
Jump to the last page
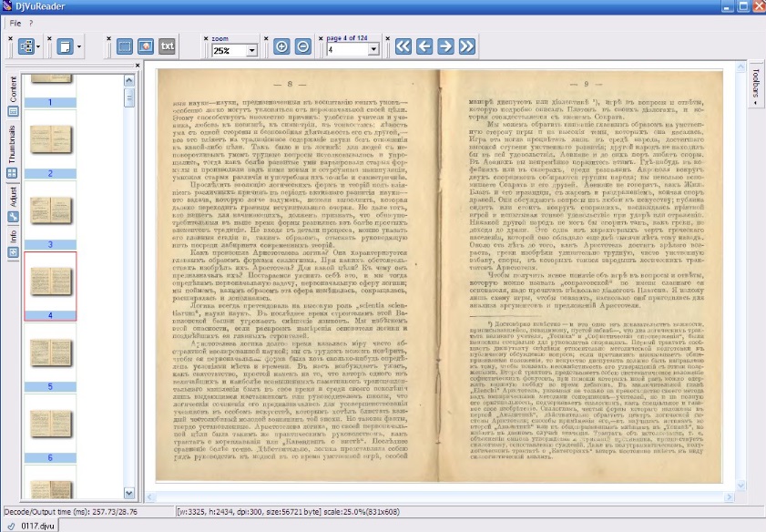pyautogui.click(x=466, y=46)
